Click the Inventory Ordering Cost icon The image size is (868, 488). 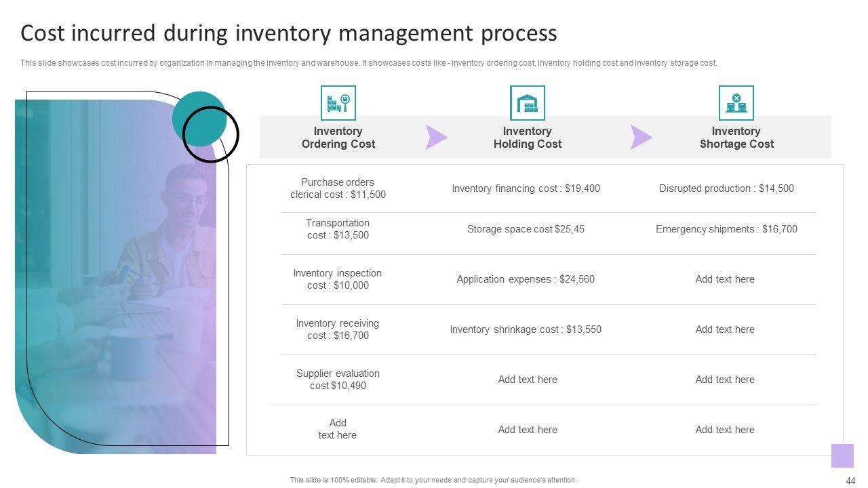pyautogui.click(x=338, y=103)
